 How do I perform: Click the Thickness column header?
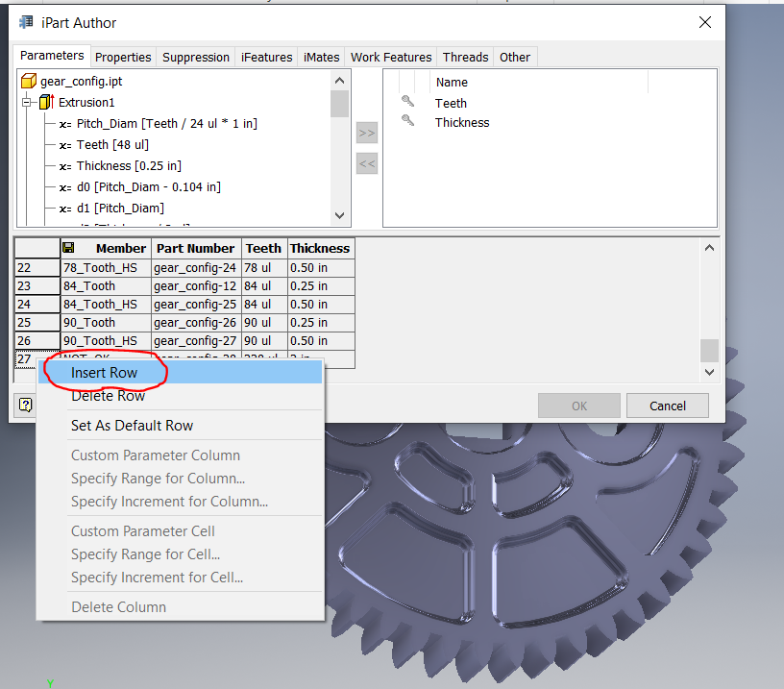(x=321, y=248)
